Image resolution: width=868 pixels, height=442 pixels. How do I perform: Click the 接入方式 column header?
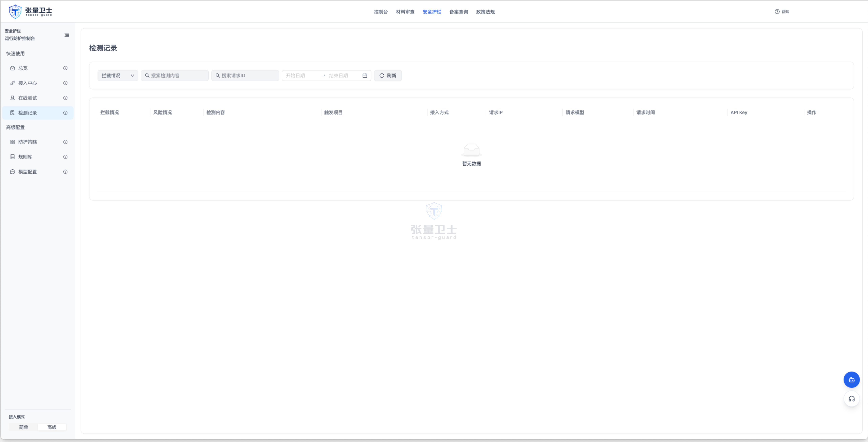point(439,112)
